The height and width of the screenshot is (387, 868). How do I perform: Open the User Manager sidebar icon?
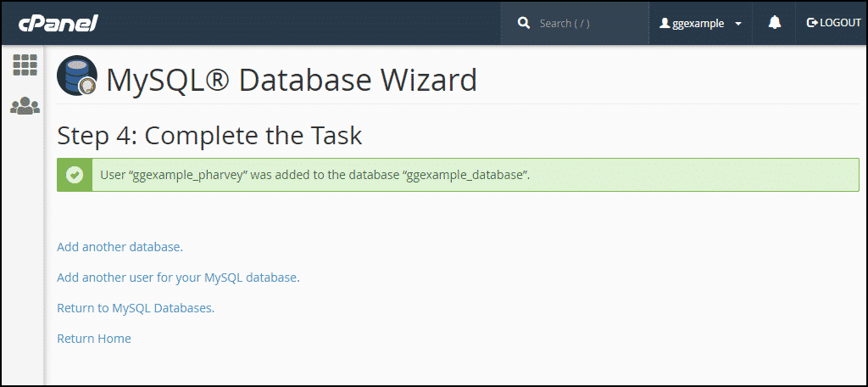point(25,106)
